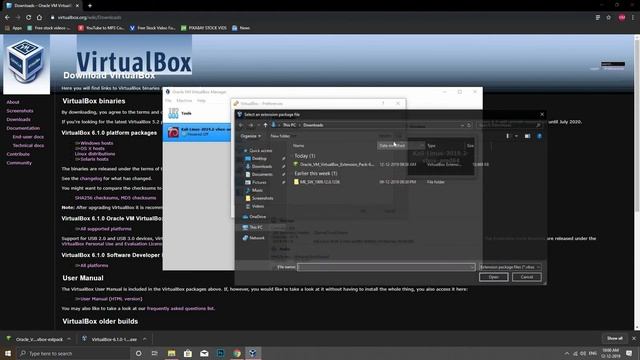640x360 pixels.
Task: Sort files by Name column
Action: pos(298,146)
